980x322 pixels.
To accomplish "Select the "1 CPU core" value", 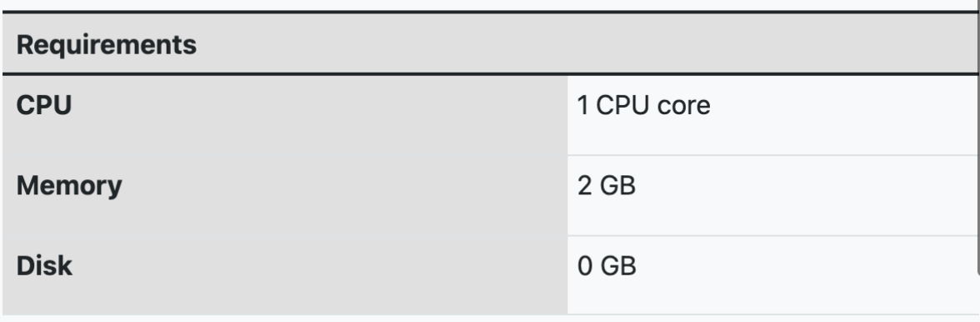I will tap(643, 105).
